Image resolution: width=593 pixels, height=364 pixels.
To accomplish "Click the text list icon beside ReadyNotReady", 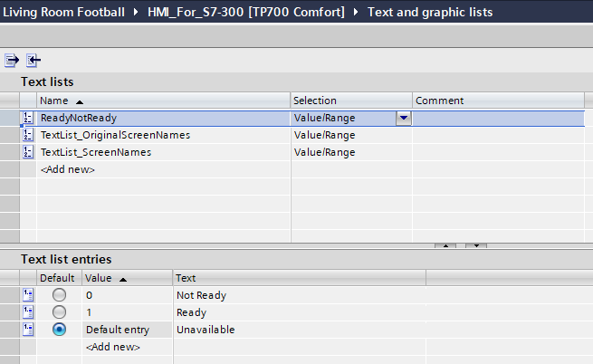I will [x=28, y=118].
